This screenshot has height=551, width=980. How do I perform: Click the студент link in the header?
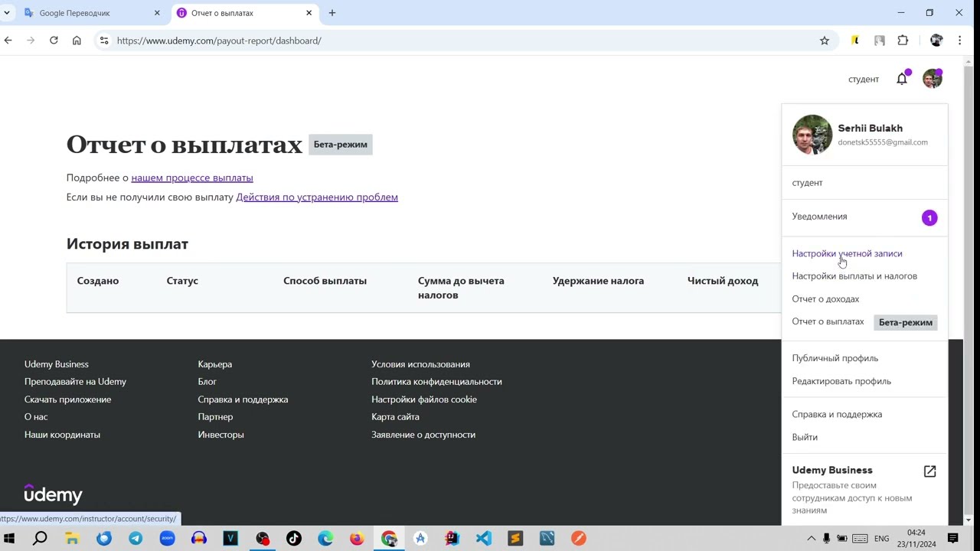pyautogui.click(x=864, y=79)
